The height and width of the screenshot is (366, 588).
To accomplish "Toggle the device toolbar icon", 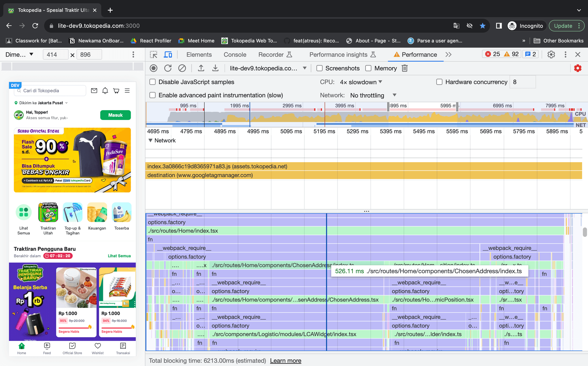I will click(168, 54).
